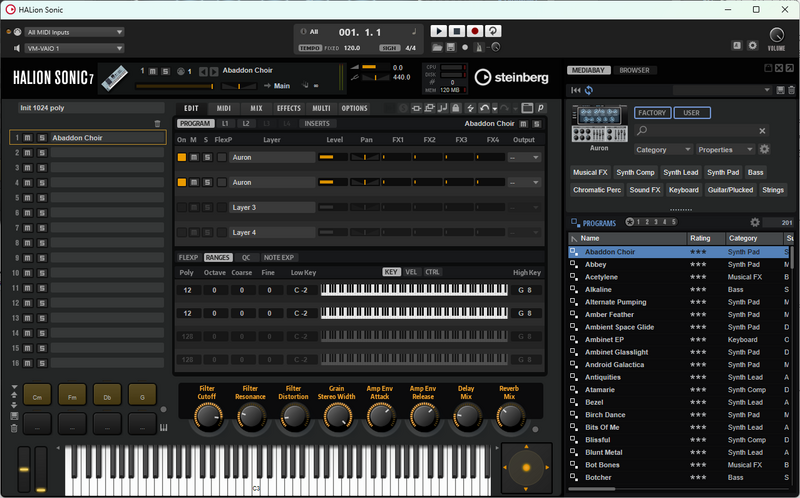800x498 pixels.
Task: Switch to the MIX page tab
Action: 256,108
